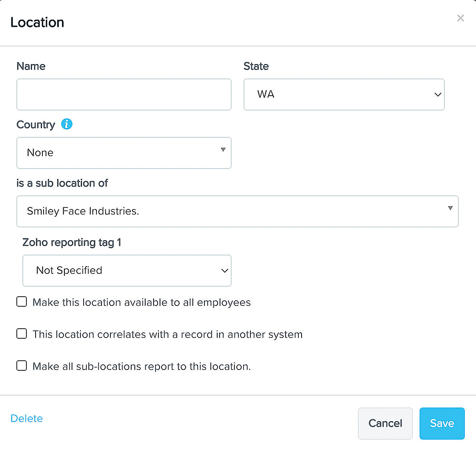Focus the Name text field

coord(124,94)
